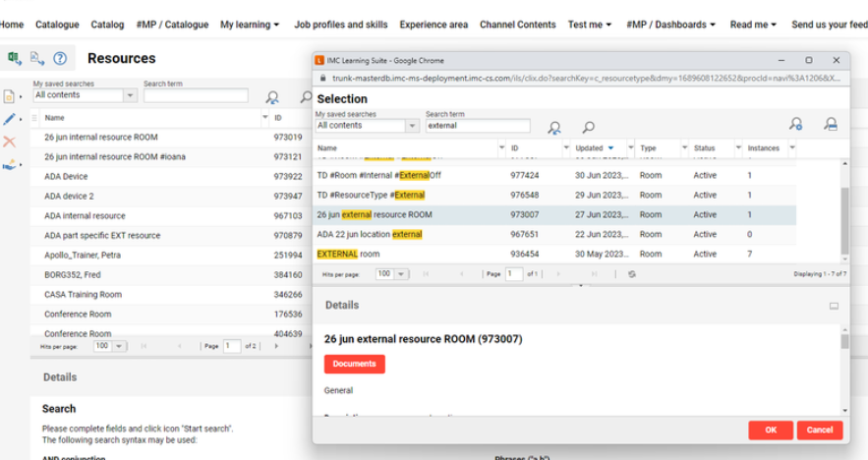Viewport: 868px width, 460px height.
Task: Open the Read me menu
Action: click(753, 25)
